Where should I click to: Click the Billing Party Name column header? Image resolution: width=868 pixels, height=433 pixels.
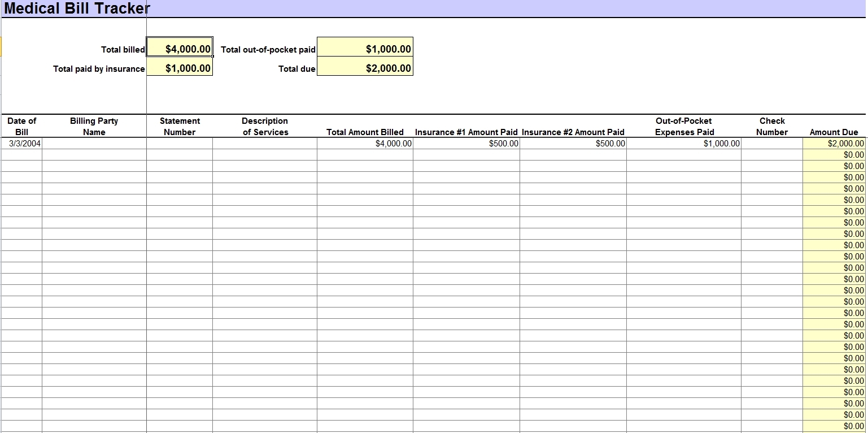(x=93, y=126)
